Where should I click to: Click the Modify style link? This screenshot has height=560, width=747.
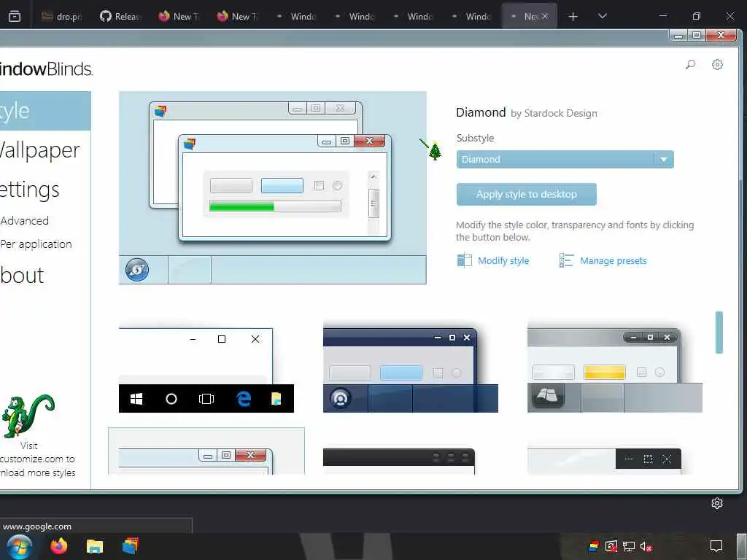503,260
